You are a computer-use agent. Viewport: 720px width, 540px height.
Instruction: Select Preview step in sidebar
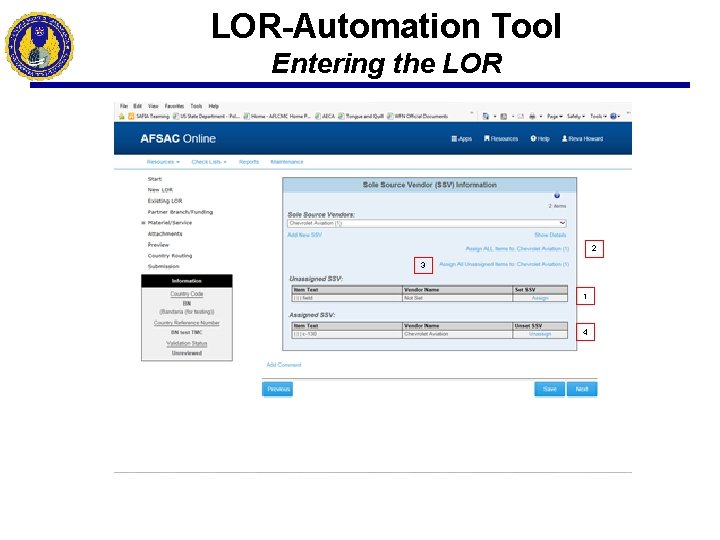158,245
